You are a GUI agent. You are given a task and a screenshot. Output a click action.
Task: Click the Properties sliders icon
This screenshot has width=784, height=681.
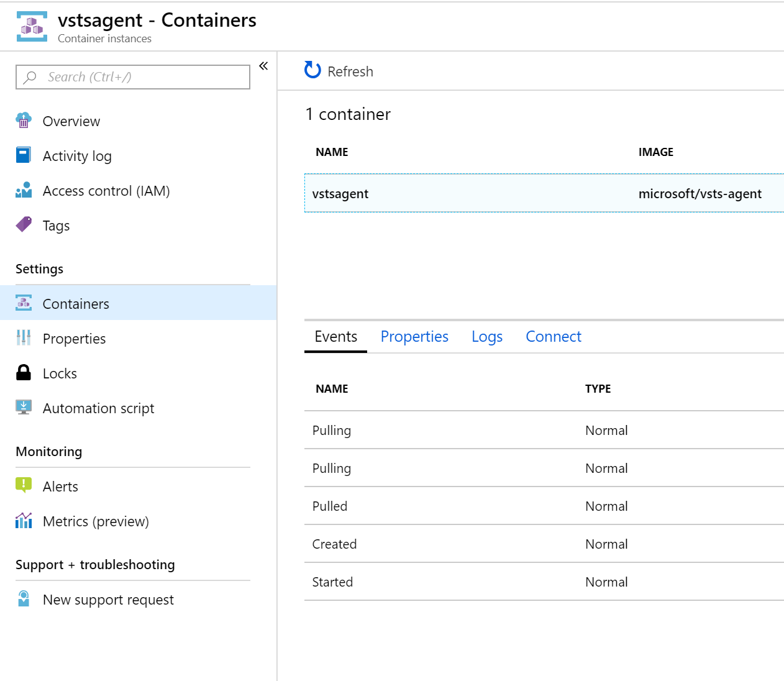(24, 337)
